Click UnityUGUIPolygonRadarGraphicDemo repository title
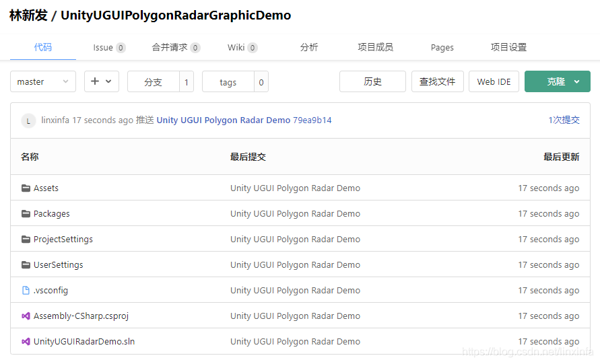The image size is (600, 364). pyautogui.click(x=176, y=15)
